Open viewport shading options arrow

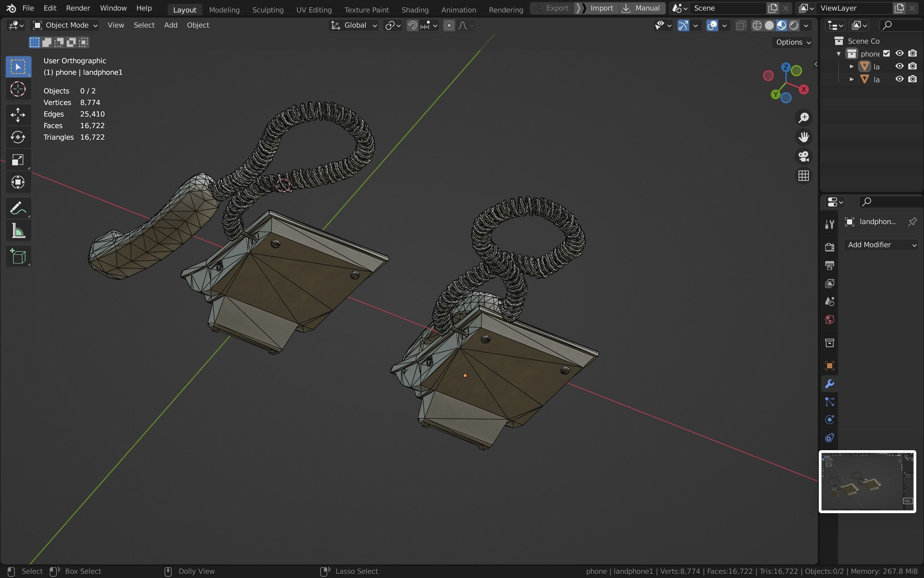(806, 26)
